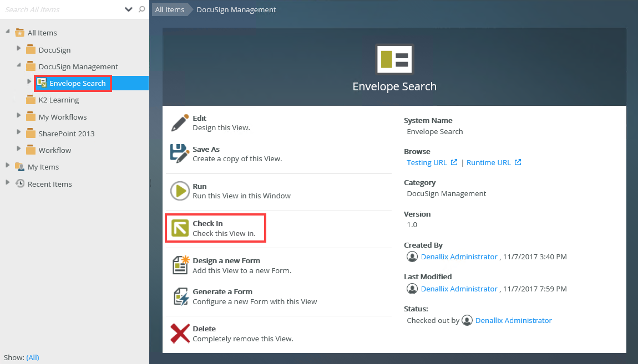Select the Workflow tree item

pyautogui.click(x=54, y=150)
